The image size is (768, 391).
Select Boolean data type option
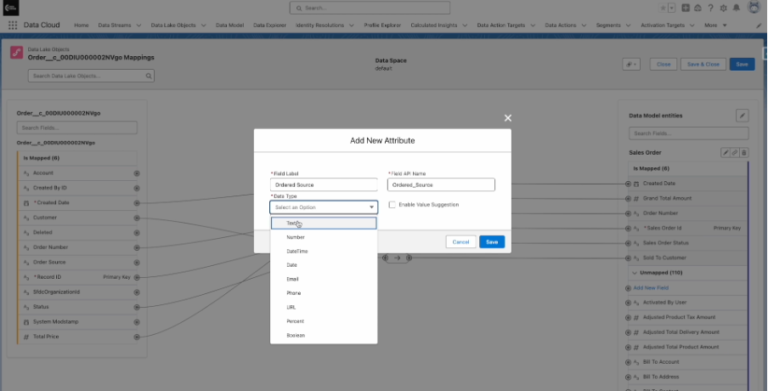pyautogui.click(x=324, y=336)
